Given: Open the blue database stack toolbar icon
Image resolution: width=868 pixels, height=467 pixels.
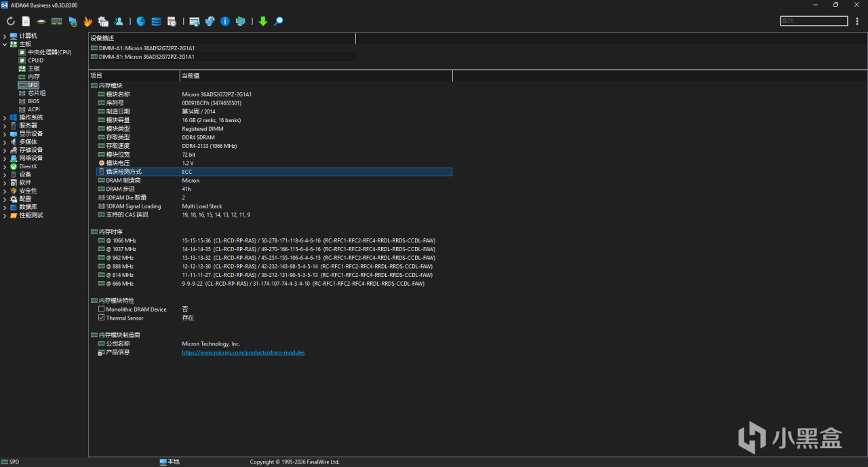Looking at the screenshot, I should coord(157,21).
